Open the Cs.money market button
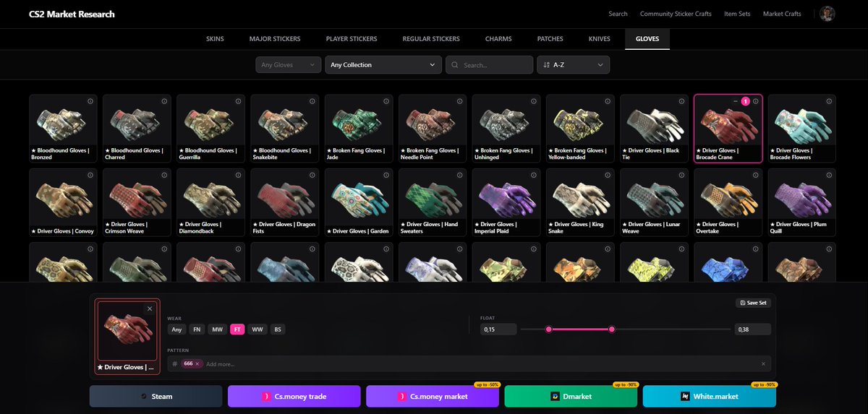Viewport: 868px width, 414px height. pos(433,396)
